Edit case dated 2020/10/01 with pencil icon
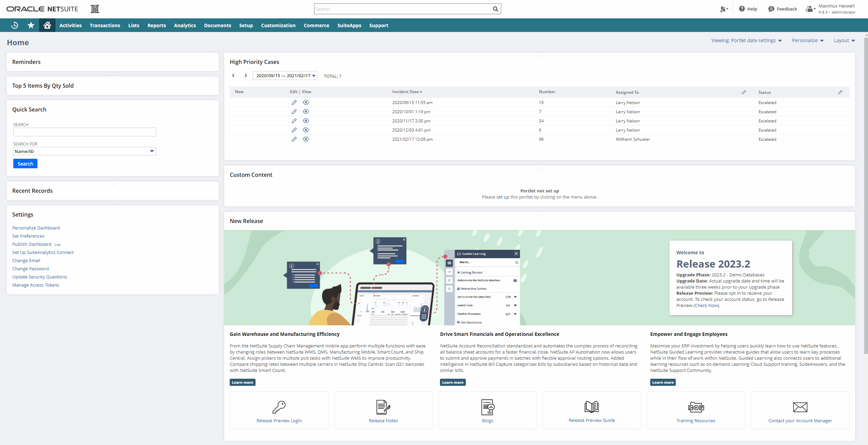This screenshot has height=445, width=868. [x=294, y=112]
